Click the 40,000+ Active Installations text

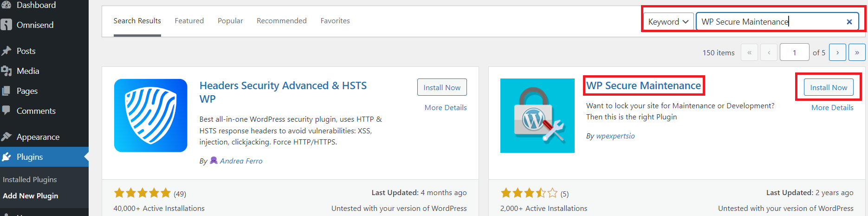pos(159,208)
